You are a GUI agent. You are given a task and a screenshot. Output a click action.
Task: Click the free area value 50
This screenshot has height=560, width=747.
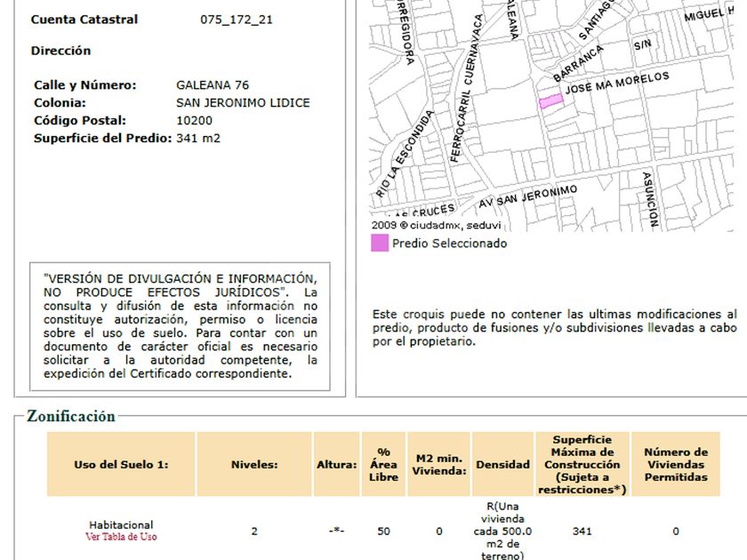[383, 531]
